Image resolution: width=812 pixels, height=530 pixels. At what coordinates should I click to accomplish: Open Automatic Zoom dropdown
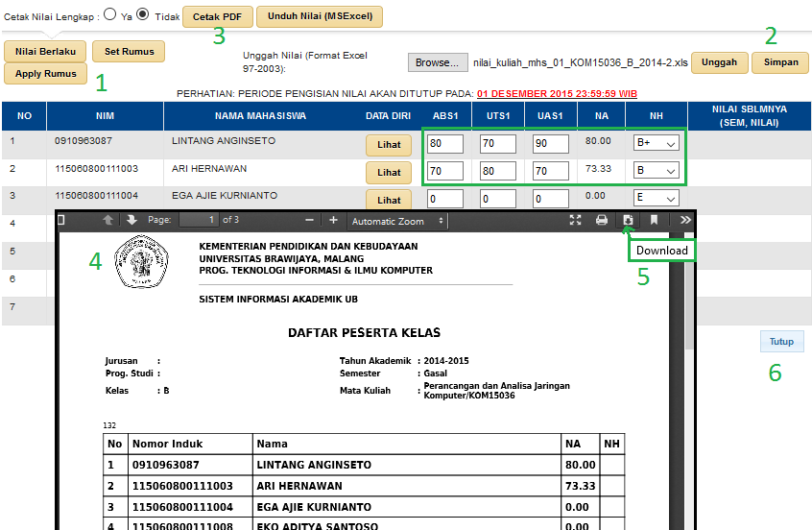click(x=397, y=221)
